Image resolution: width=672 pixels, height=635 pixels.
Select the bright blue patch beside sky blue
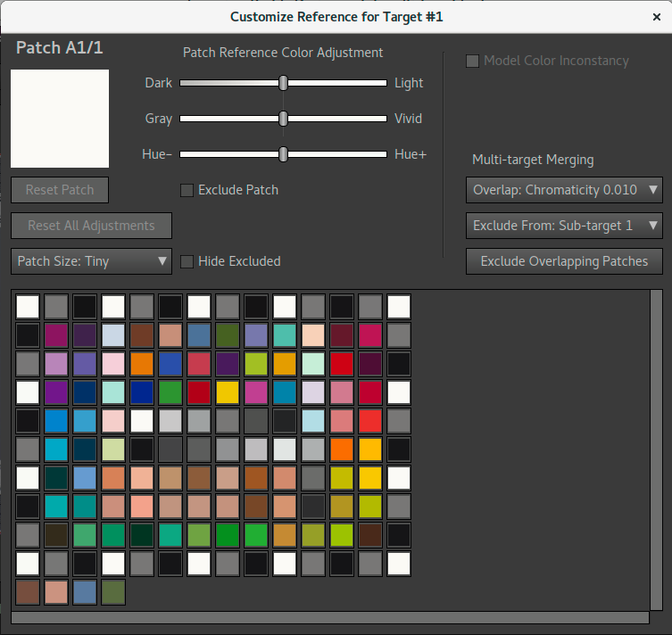pos(56,421)
